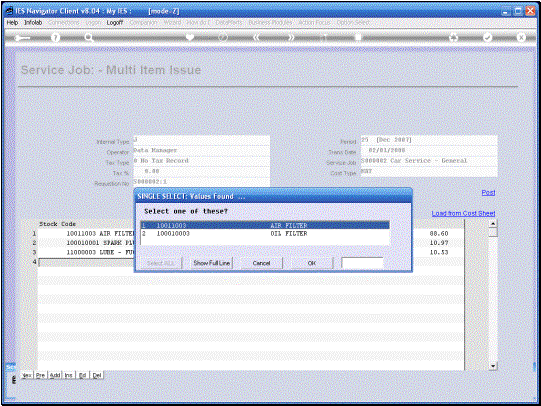
Task: Open the question mark help icon
Action: tap(55, 37)
